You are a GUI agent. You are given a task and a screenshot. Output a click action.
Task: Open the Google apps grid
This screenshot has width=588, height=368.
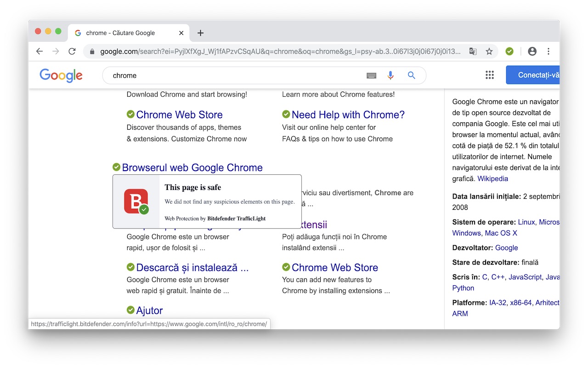coord(490,75)
